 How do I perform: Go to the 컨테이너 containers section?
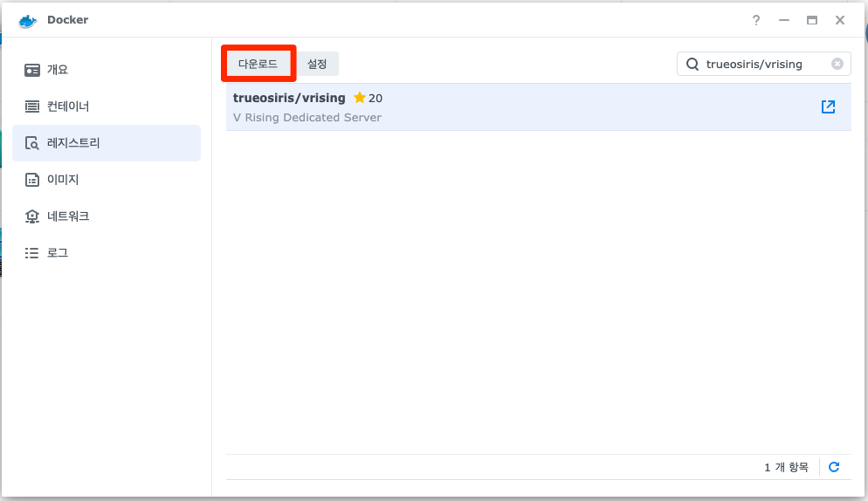coord(107,106)
